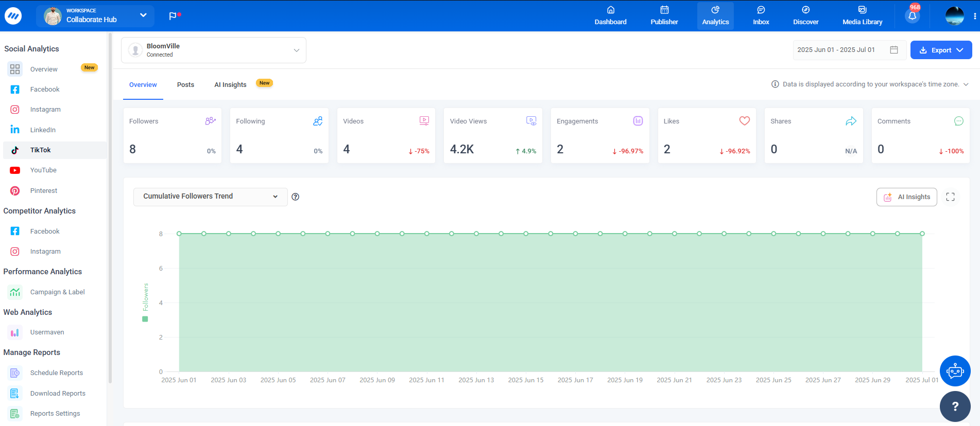Click the Export button
Screen dimensions: 980x426
(x=941, y=50)
